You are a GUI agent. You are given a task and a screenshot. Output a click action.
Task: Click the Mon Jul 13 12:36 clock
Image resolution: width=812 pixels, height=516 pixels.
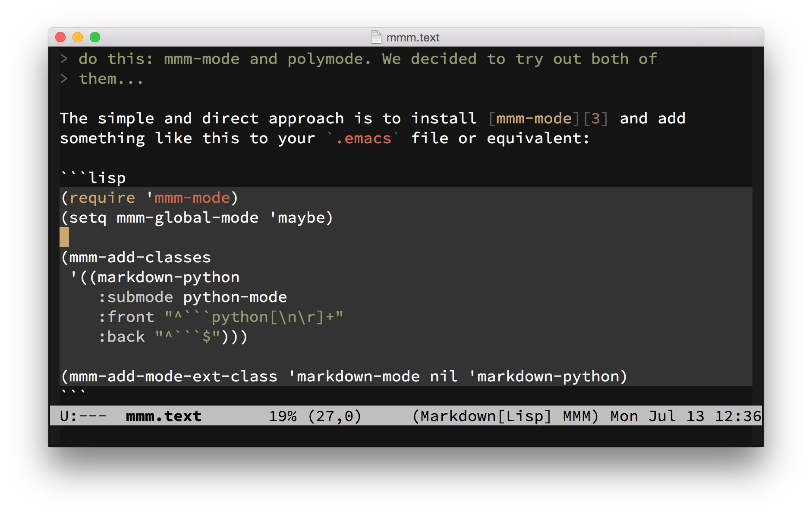[x=686, y=416]
